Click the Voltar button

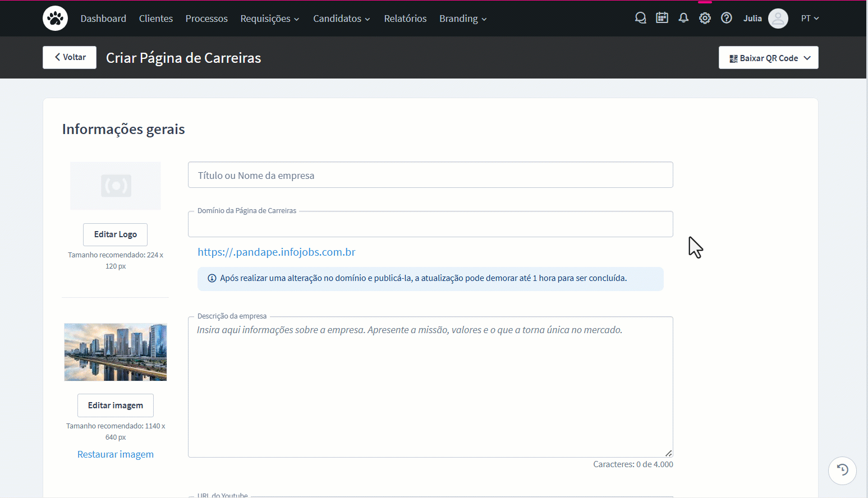(x=69, y=57)
